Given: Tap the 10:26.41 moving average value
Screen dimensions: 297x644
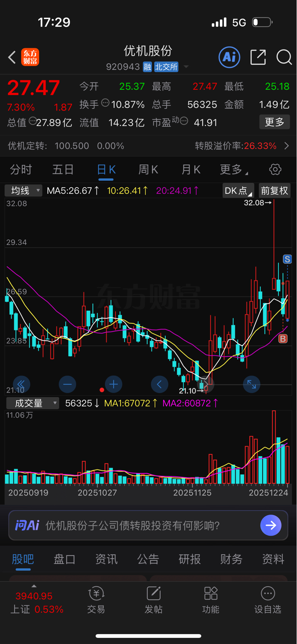Looking at the screenshot, I should point(127,190).
